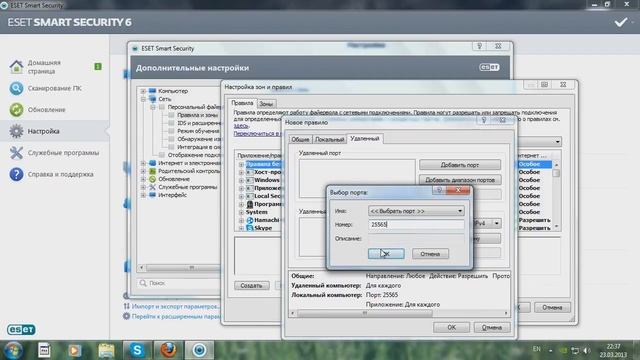Click the protection status checkmark icon
640x360 pixels.
tap(621, 22)
